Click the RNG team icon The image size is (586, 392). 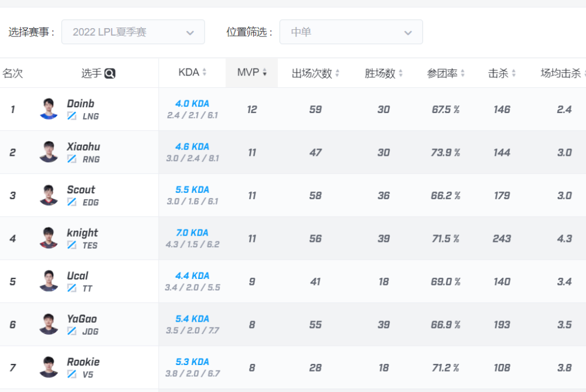pyautogui.click(x=71, y=159)
